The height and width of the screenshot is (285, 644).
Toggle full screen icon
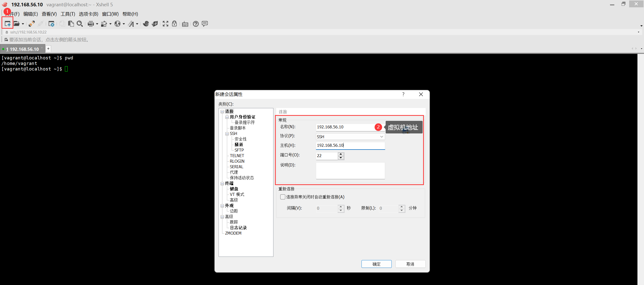pos(166,24)
